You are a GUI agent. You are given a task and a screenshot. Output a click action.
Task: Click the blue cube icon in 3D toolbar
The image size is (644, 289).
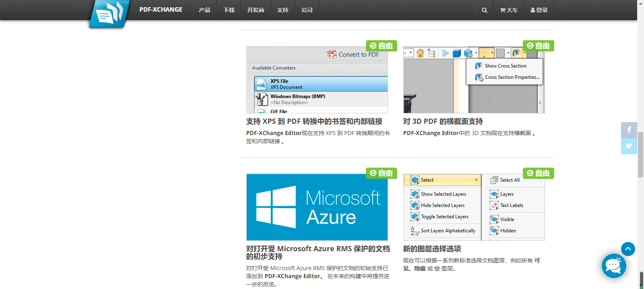point(456,53)
